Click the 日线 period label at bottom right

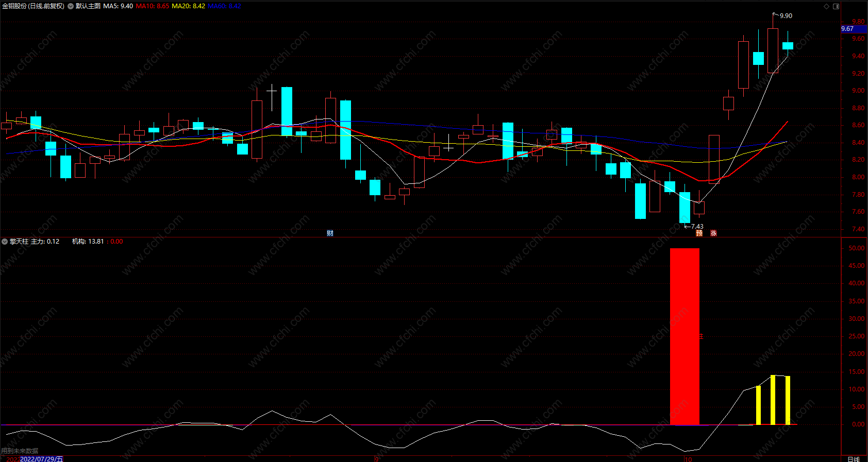click(854, 459)
